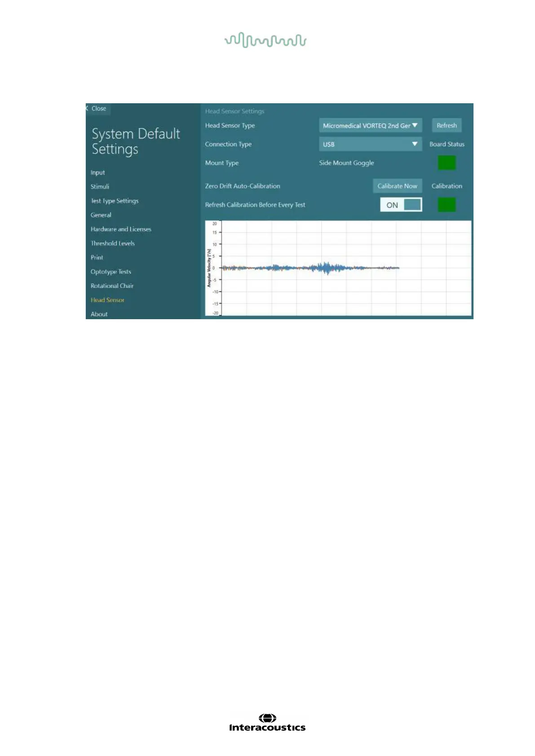
Task: Open Threshold Levels section
Action: pos(113,243)
